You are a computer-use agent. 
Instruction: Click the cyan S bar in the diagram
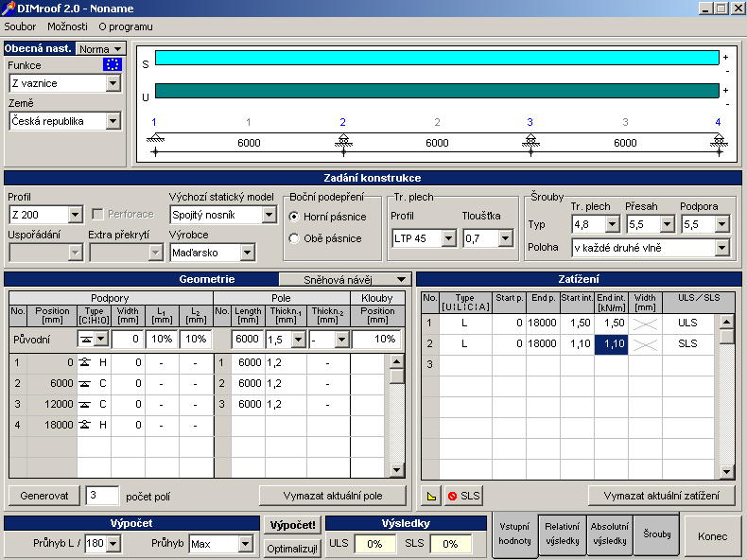[437, 58]
